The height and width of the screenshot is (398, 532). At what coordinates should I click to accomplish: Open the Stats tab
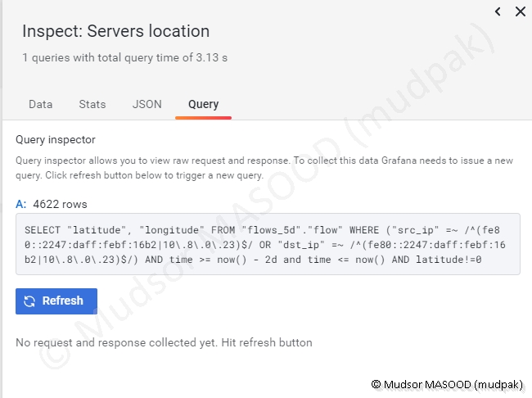pos(92,104)
